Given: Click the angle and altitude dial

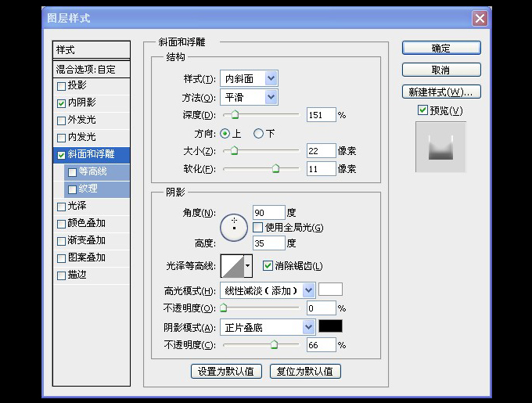Looking at the screenshot, I should (234, 228).
